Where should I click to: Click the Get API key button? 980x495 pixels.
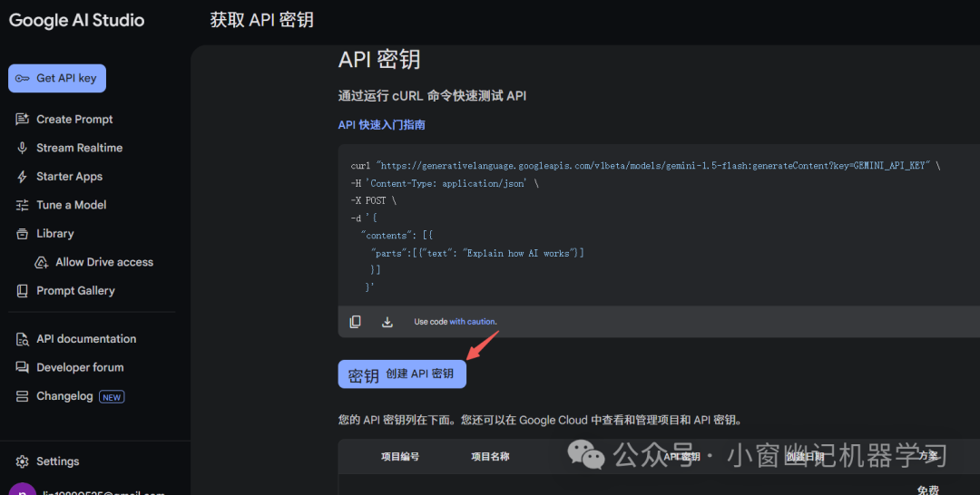click(x=57, y=78)
